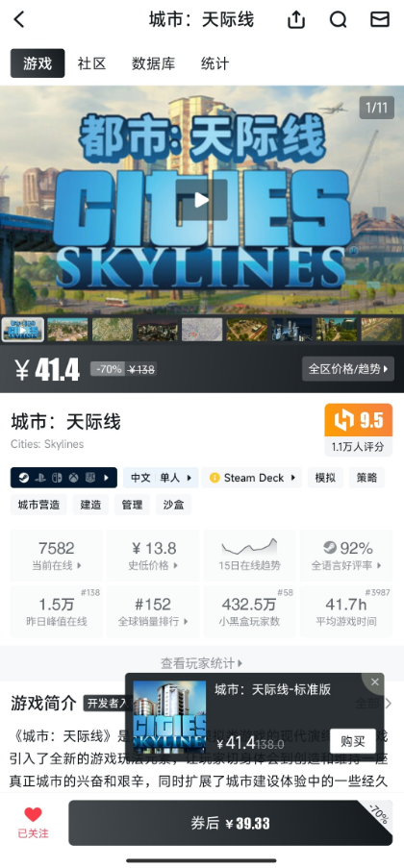Unfollow game via red heart icon
Image resolution: width=404 pixels, height=868 pixels.
[34, 822]
